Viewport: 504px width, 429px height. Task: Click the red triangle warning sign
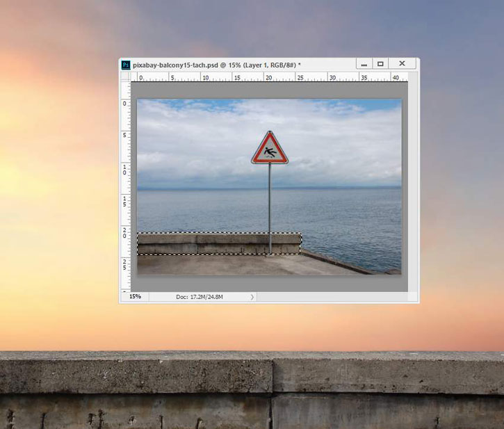(269, 148)
